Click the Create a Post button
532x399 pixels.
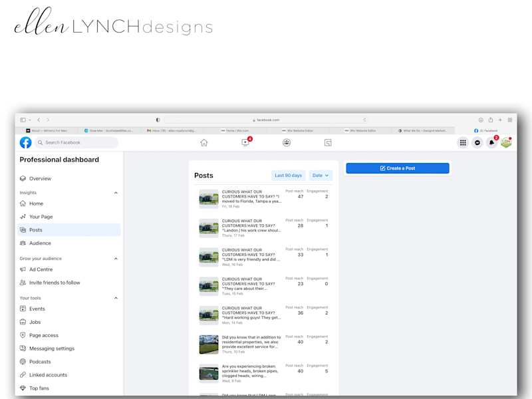398,168
